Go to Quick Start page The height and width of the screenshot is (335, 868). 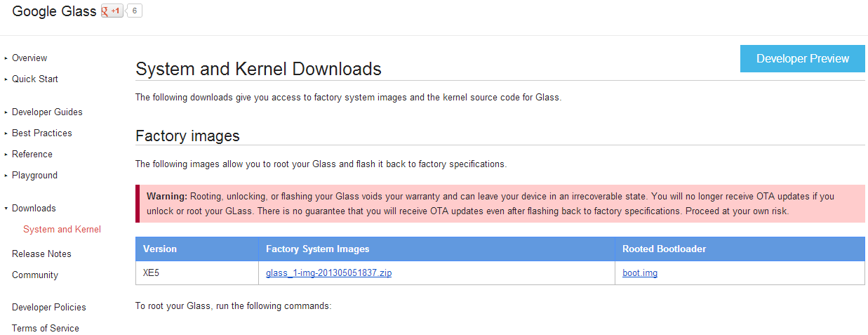point(35,79)
